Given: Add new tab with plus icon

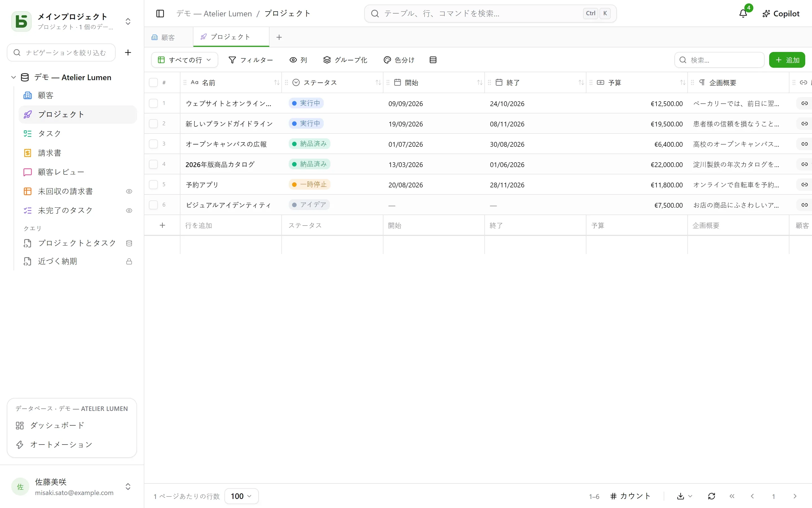Looking at the screenshot, I should click(x=279, y=37).
